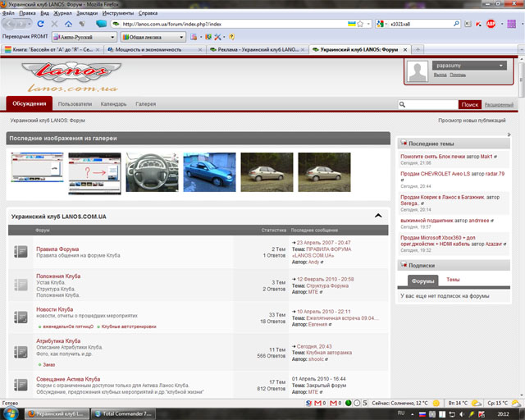Switch to the Книга Бассейн browser tab
The height and width of the screenshot is (420, 525).
tap(52, 49)
